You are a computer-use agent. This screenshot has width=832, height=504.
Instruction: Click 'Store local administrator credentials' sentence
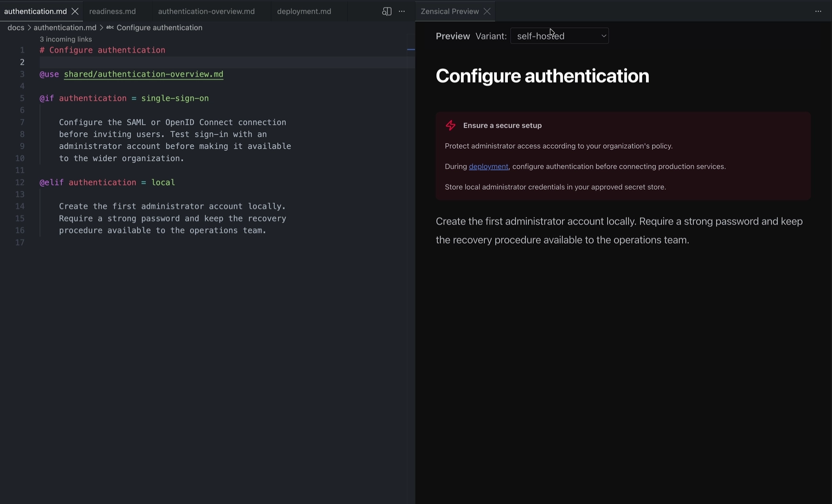pyautogui.click(x=555, y=187)
